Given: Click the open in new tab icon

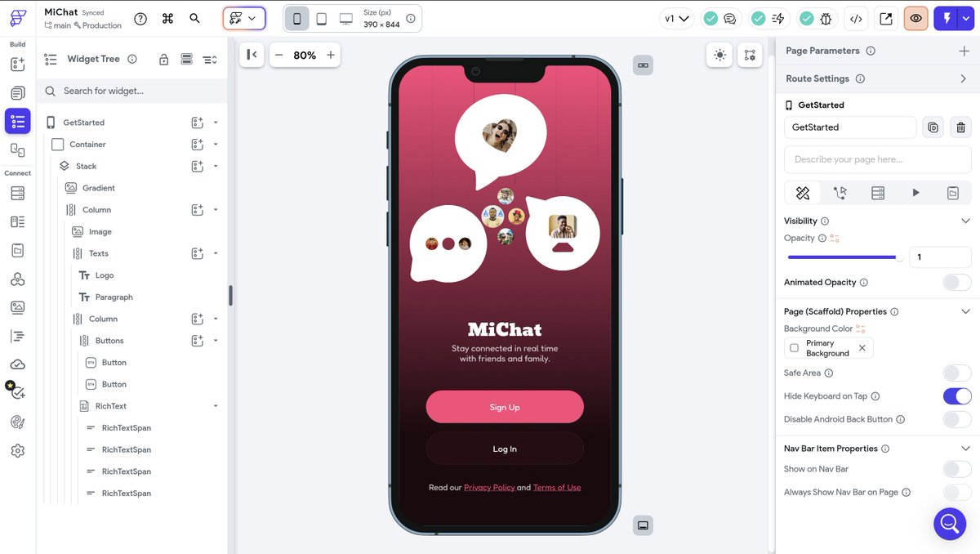Looking at the screenshot, I should coord(886,18).
